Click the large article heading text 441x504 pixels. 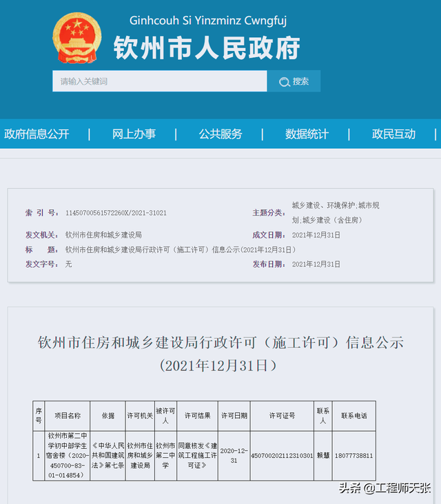tap(220, 354)
